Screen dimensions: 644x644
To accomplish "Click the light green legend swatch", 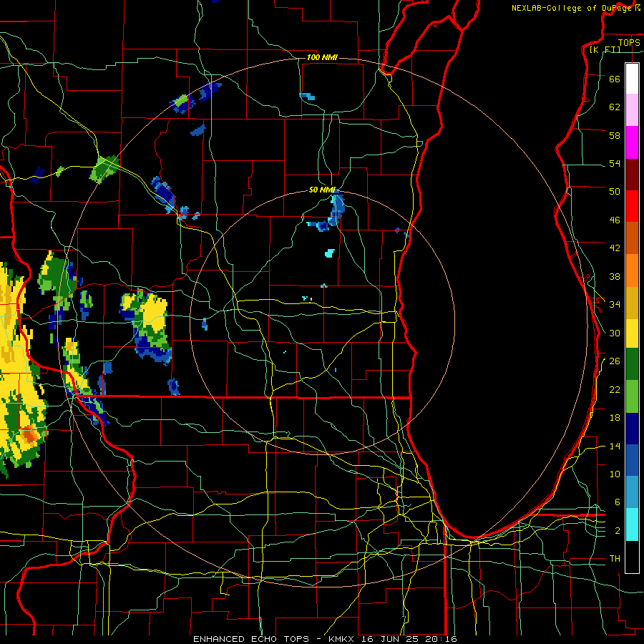I will point(632,396).
